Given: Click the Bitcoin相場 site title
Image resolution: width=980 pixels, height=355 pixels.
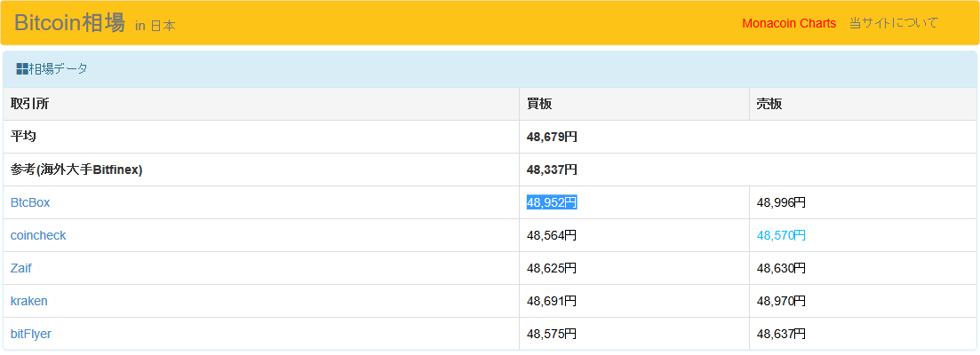Looking at the screenshot, I should [69, 23].
